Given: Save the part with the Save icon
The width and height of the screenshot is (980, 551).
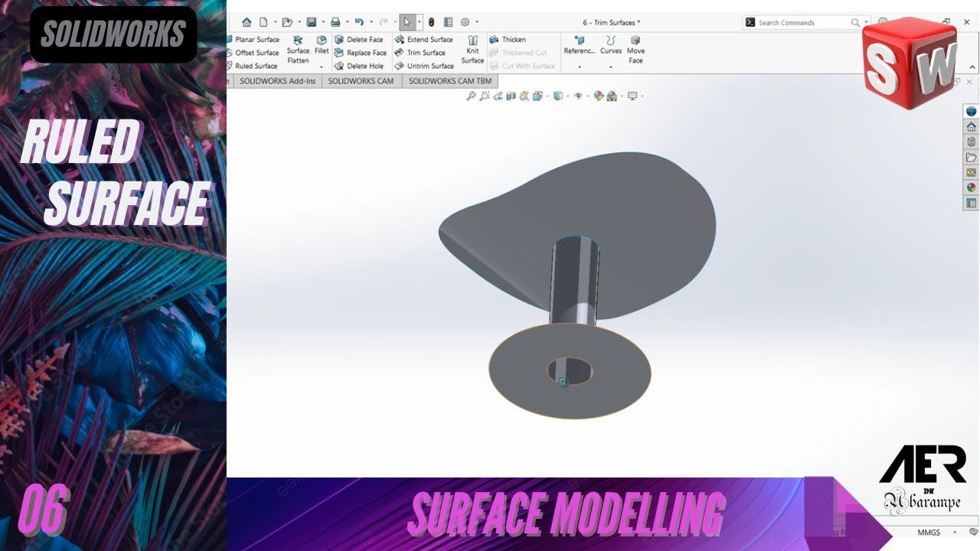Looking at the screenshot, I should click(312, 22).
